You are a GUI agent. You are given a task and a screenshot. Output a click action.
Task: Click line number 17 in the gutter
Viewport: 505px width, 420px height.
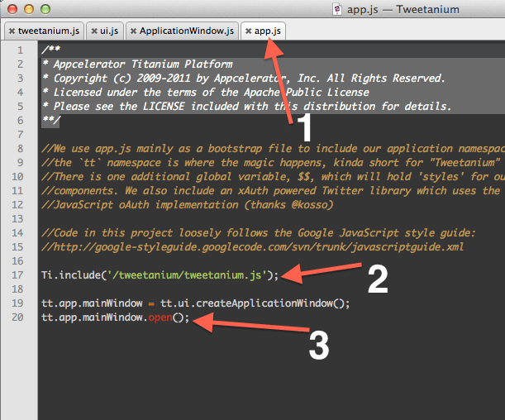click(17, 275)
